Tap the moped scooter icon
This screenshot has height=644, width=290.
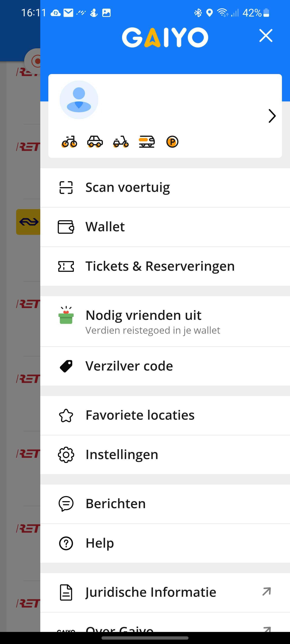pos(121,142)
